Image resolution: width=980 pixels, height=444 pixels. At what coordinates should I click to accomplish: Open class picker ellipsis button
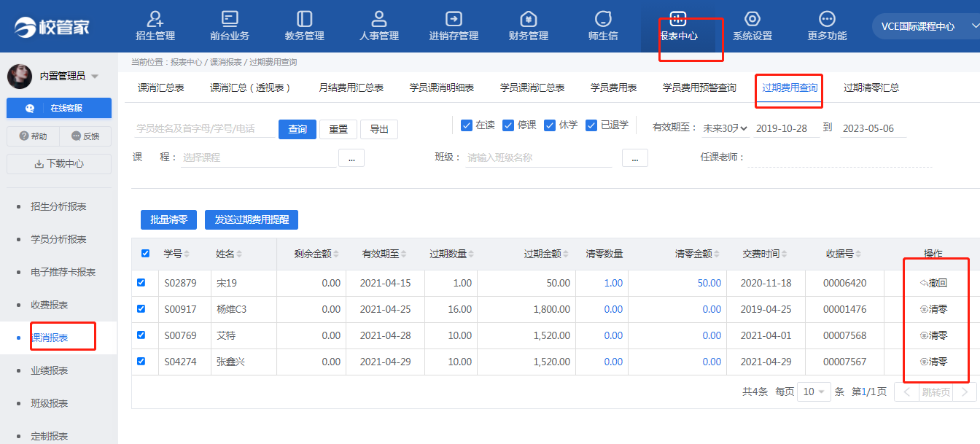(635, 157)
